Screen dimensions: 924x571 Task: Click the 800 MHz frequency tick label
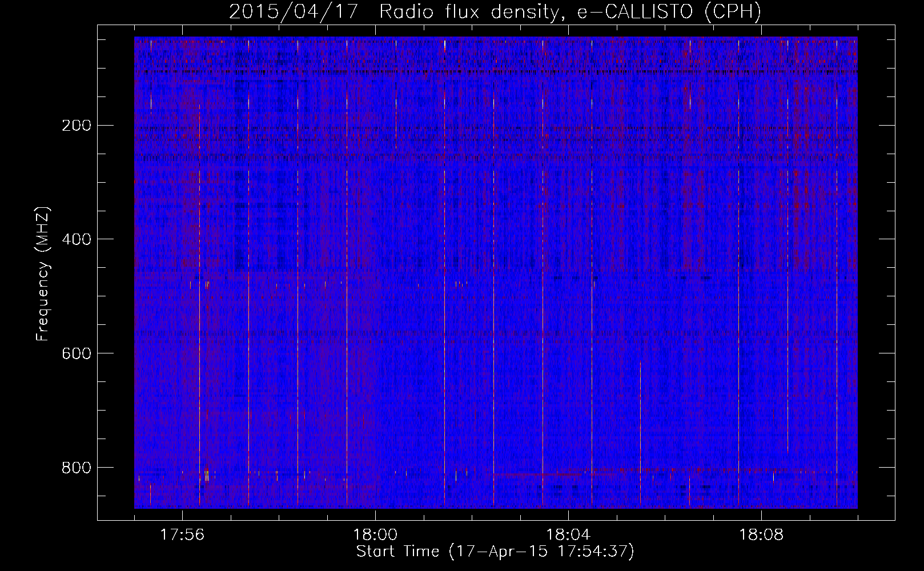click(x=76, y=468)
